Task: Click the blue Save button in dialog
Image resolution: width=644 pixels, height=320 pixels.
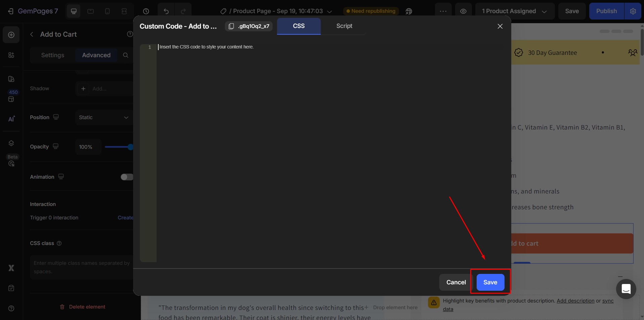Action: click(x=490, y=282)
